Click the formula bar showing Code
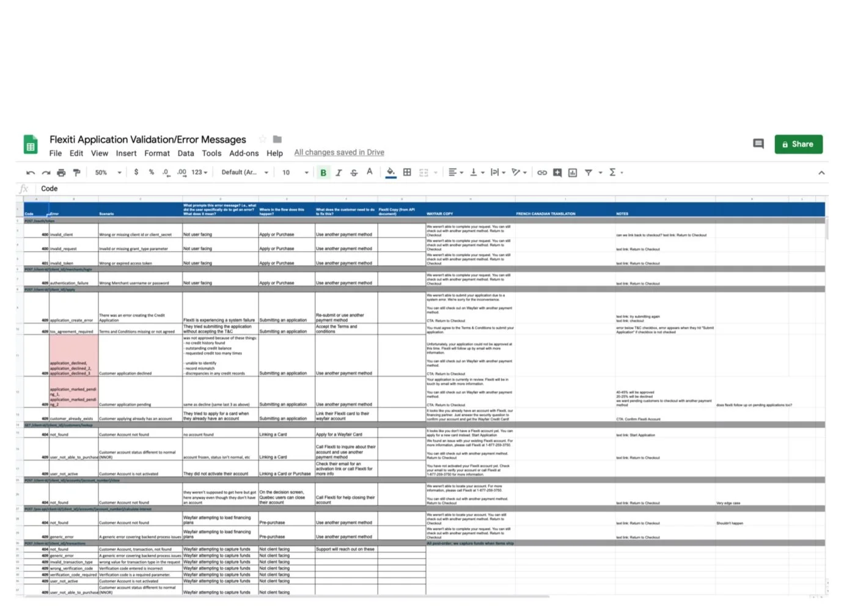The image size is (844, 616). coord(428,189)
